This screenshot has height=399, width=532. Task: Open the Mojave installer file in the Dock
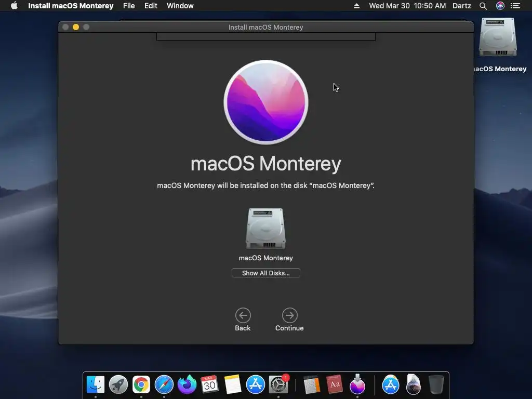click(413, 384)
